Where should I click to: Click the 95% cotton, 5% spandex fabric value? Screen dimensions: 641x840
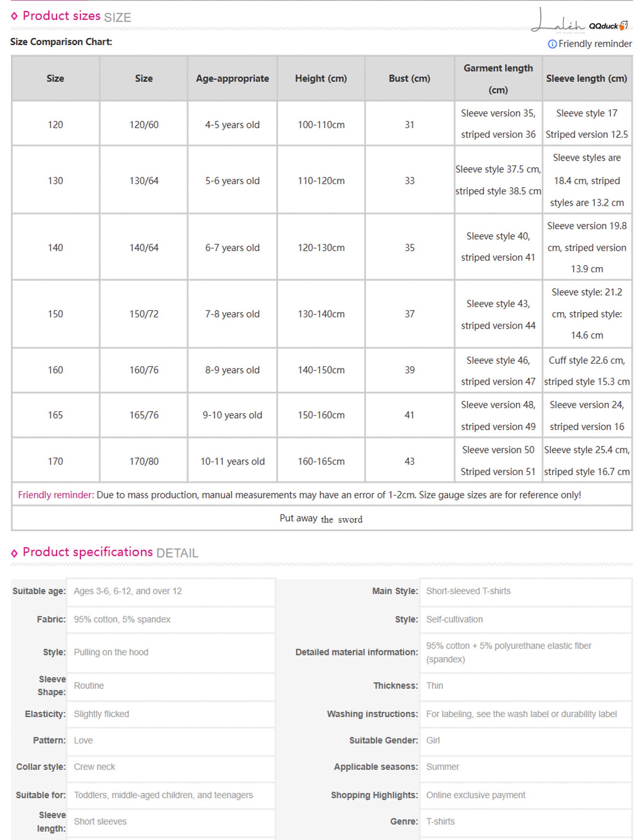point(122,619)
